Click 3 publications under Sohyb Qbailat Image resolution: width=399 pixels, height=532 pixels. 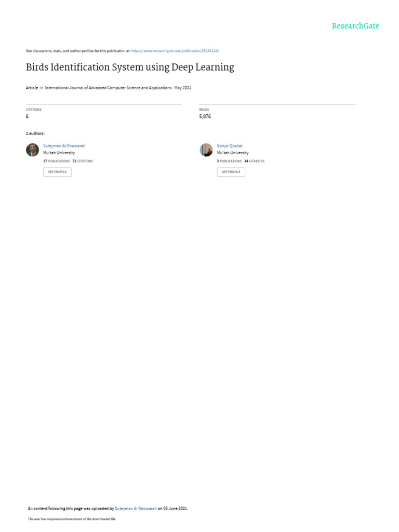point(229,161)
